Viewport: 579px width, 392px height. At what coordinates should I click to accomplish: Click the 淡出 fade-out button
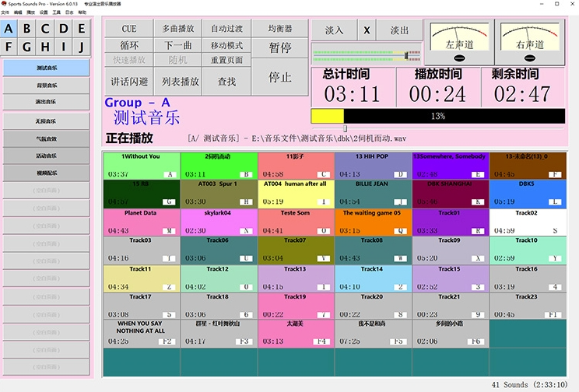(399, 30)
